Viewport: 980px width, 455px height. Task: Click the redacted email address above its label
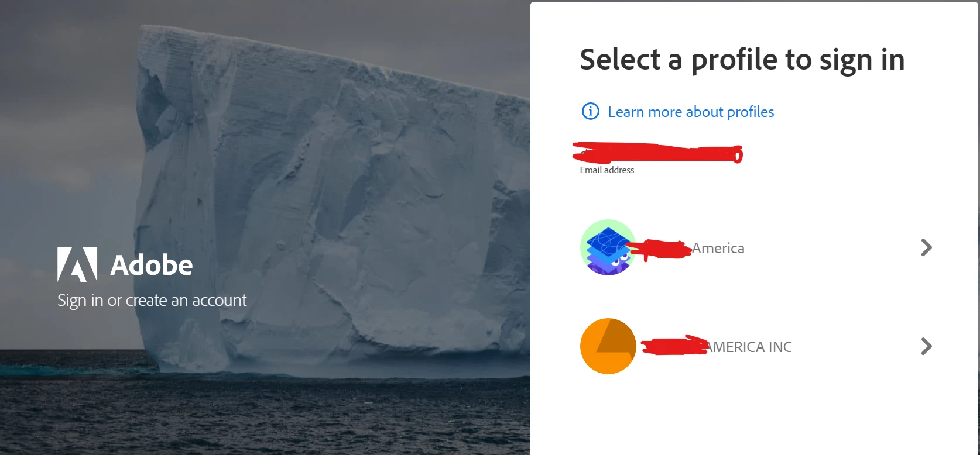tap(658, 153)
